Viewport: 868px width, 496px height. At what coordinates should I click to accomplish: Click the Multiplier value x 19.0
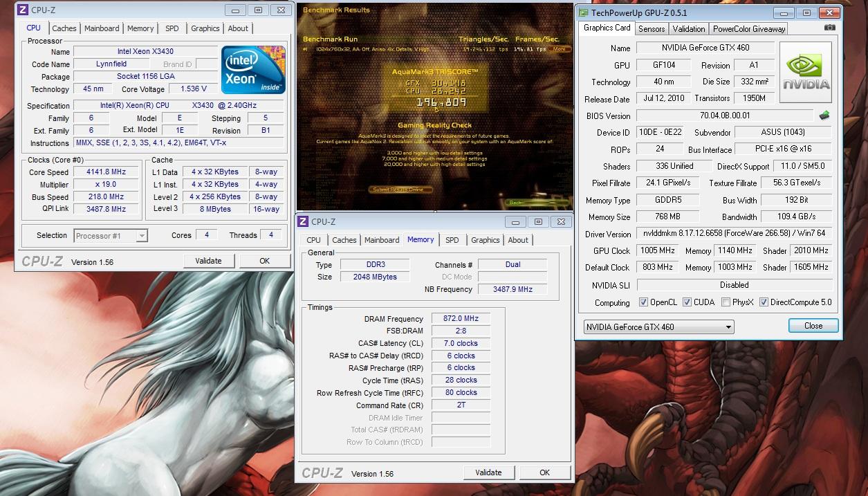(x=107, y=185)
